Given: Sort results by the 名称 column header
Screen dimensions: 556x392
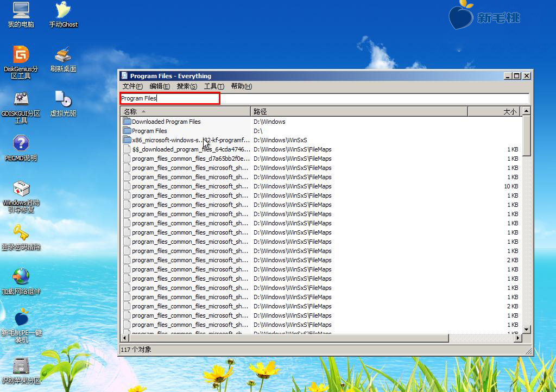Looking at the screenshot, I should (x=186, y=111).
